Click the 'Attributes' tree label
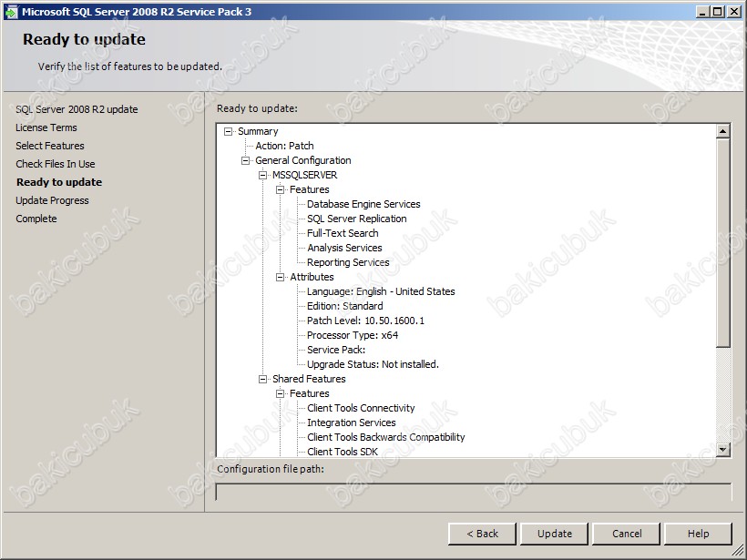747x560 pixels. click(x=312, y=277)
